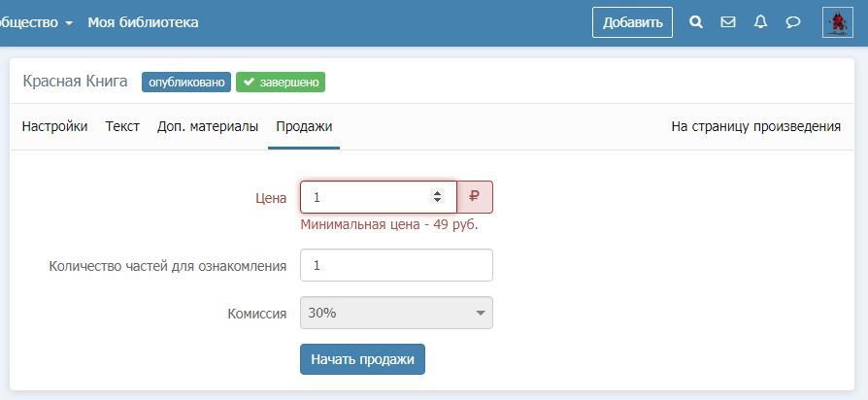Viewport: 868px width, 400px height.
Task: Open the notifications bell icon
Action: pyautogui.click(x=760, y=22)
